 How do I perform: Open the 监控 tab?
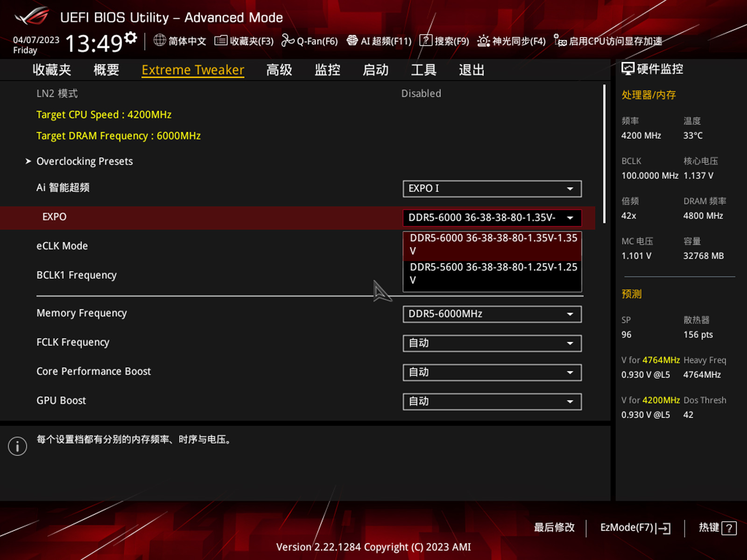tap(327, 70)
